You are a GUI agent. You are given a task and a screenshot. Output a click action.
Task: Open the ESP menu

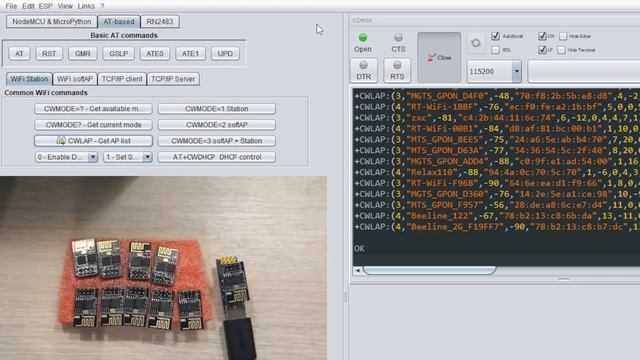point(45,6)
